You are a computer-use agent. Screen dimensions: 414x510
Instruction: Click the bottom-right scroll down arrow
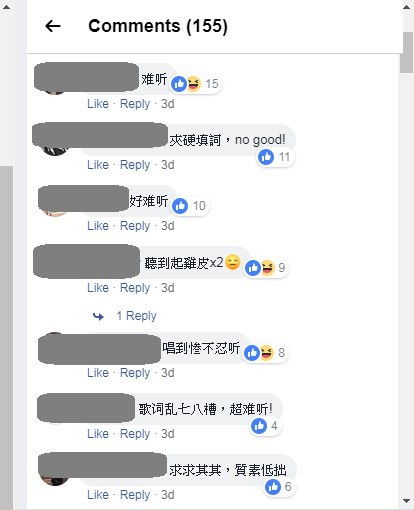coord(406,501)
